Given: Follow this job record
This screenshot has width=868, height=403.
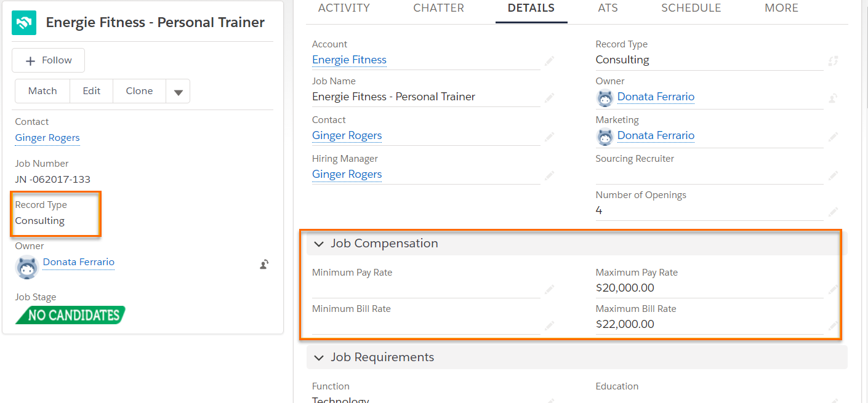Looking at the screenshot, I should [x=49, y=60].
